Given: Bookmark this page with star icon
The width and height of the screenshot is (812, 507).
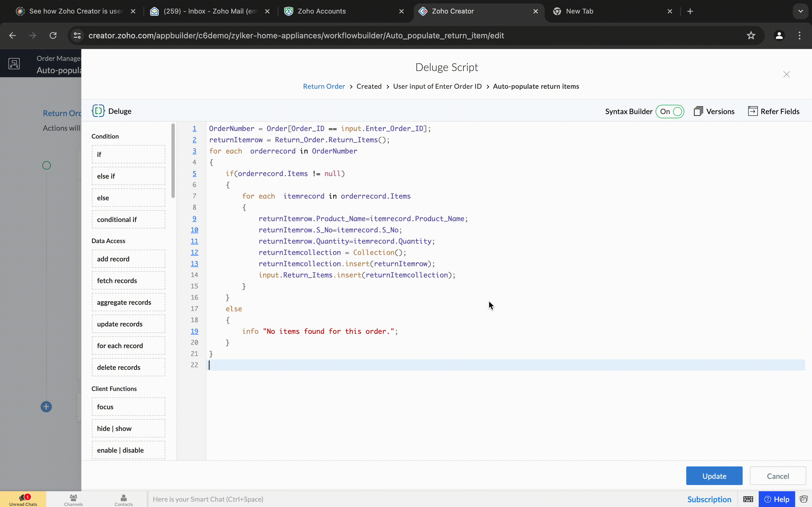Looking at the screenshot, I should (x=751, y=35).
